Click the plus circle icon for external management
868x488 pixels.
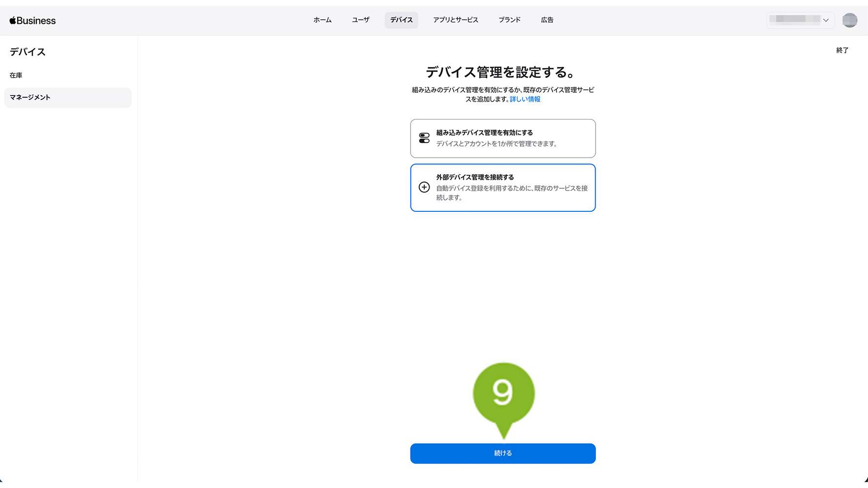[x=424, y=187]
